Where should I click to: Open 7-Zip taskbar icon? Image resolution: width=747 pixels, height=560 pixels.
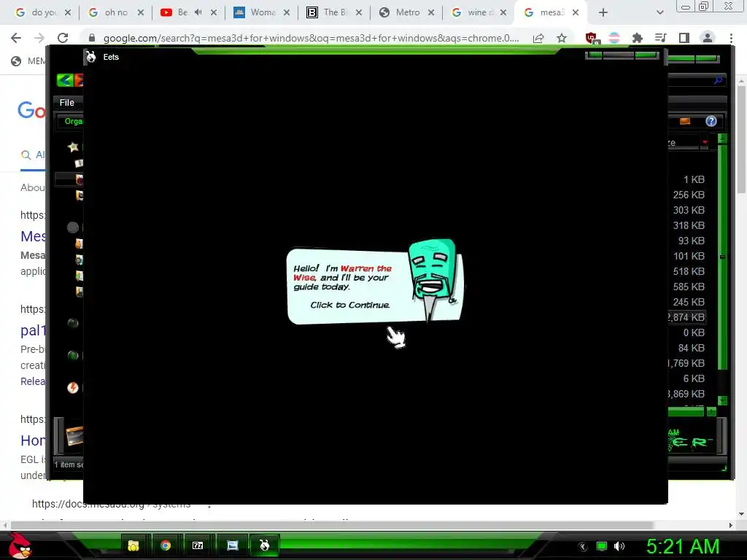(x=198, y=545)
